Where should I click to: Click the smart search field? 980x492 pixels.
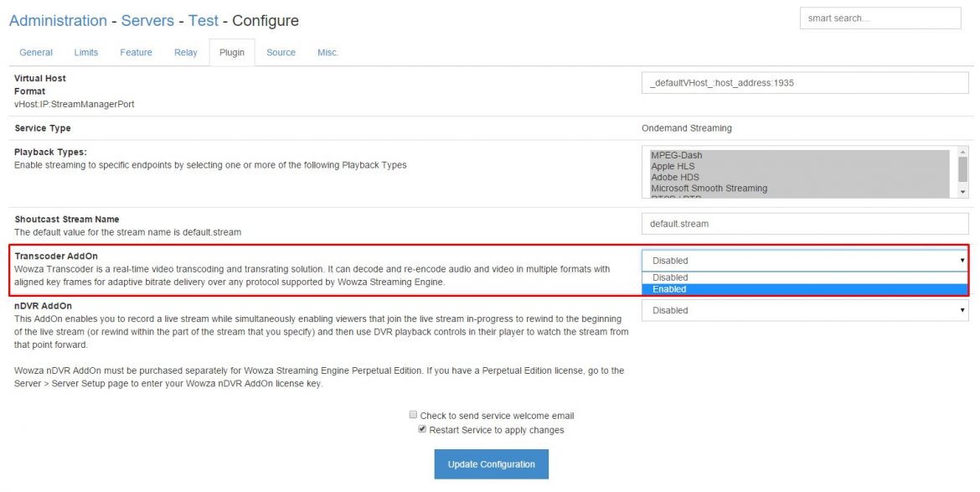tap(879, 18)
